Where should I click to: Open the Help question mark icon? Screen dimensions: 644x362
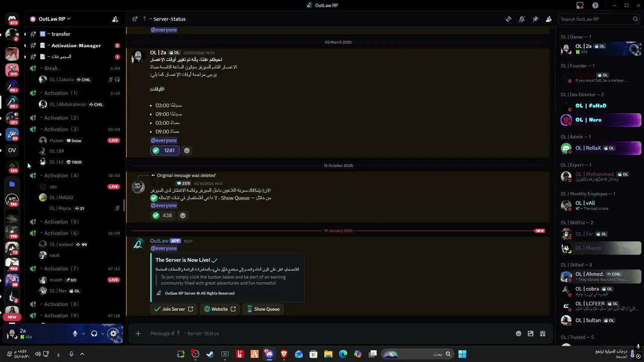[596, 6]
